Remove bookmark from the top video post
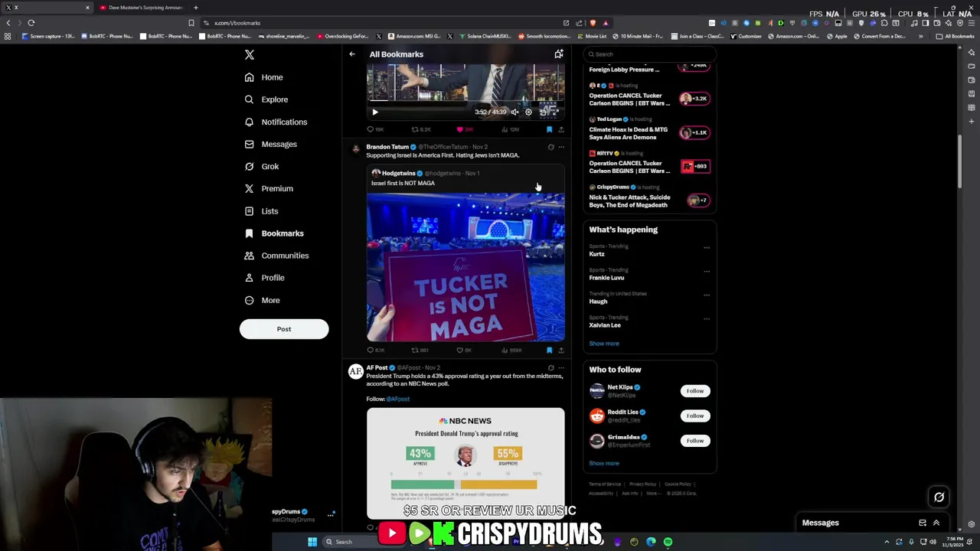This screenshot has width=980, height=551. 549,129
